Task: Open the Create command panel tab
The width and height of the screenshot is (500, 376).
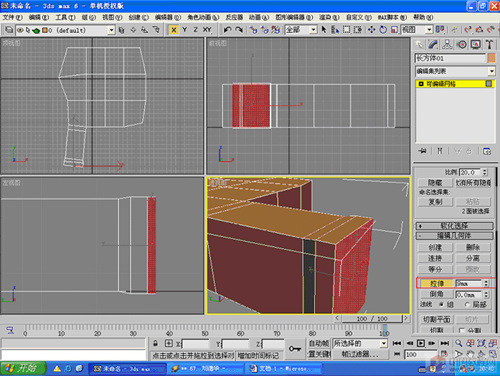Action: [419, 44]
